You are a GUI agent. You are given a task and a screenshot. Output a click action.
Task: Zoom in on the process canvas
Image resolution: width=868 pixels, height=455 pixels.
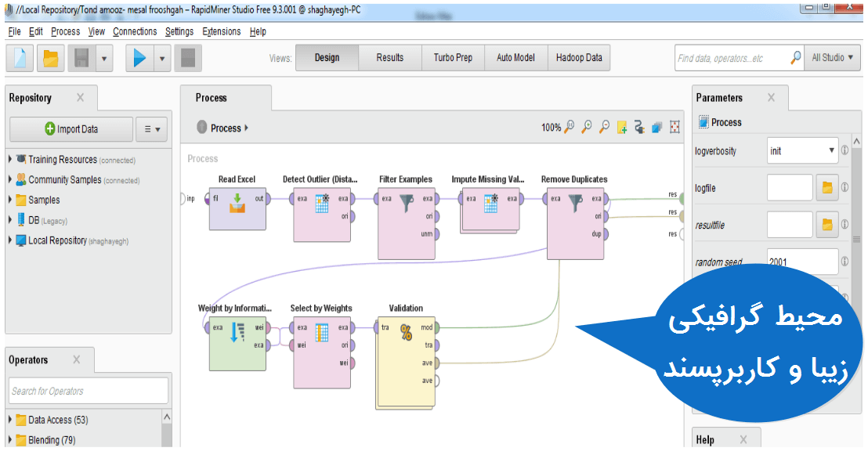[587, 127]
